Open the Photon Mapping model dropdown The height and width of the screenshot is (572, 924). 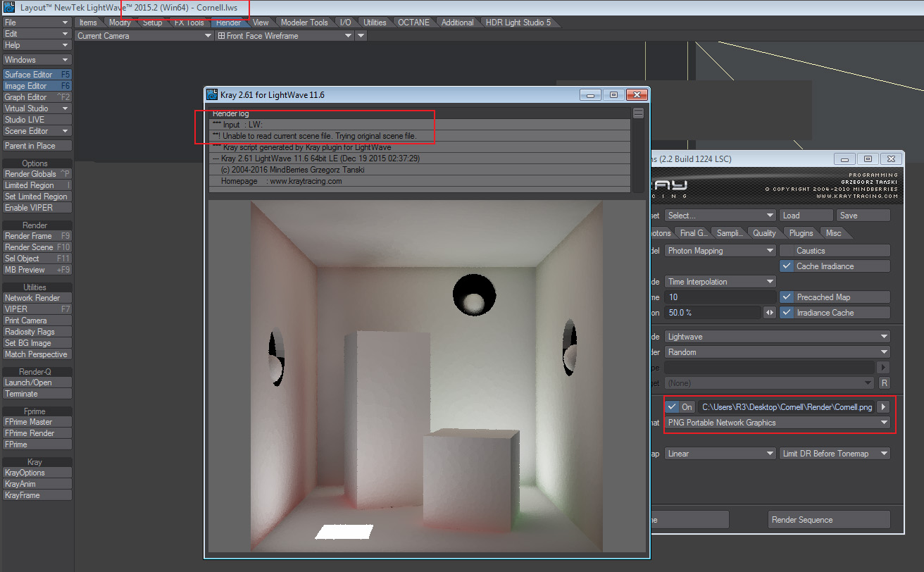[720, 251]
